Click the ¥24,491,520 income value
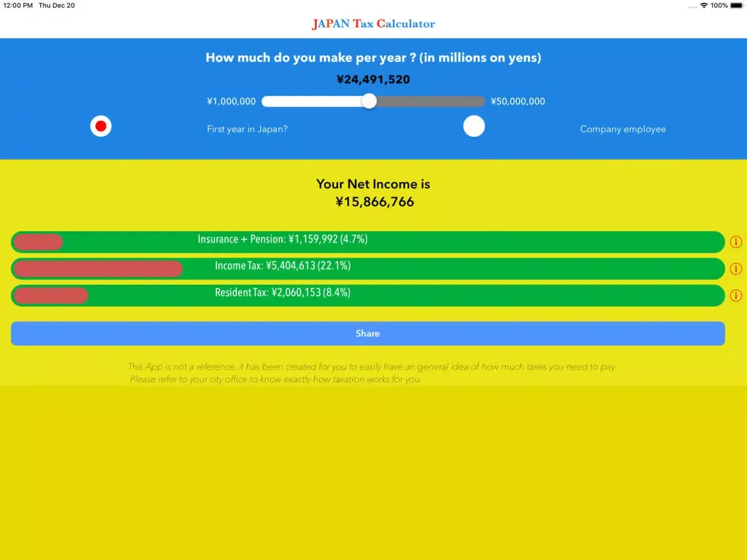The width and height of the screenshot is (747, 560). pyautogui.click(x=373, y=80)
